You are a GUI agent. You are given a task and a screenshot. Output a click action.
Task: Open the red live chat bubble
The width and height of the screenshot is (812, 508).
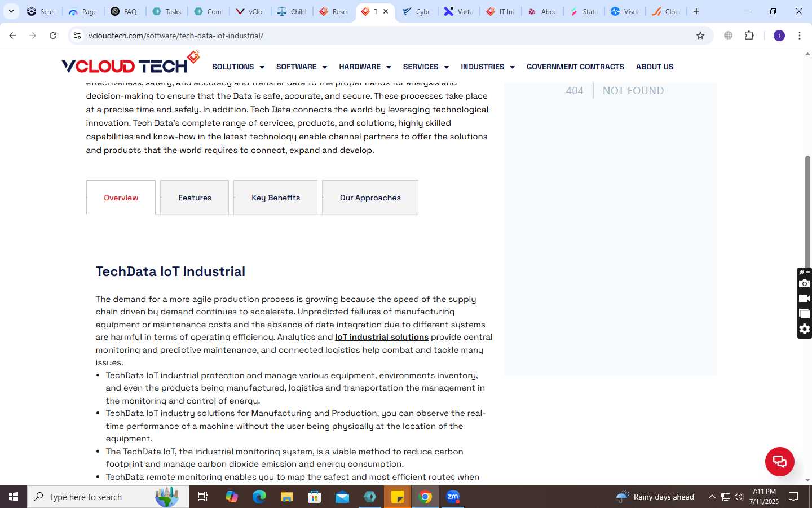click(x=779, y=461)
